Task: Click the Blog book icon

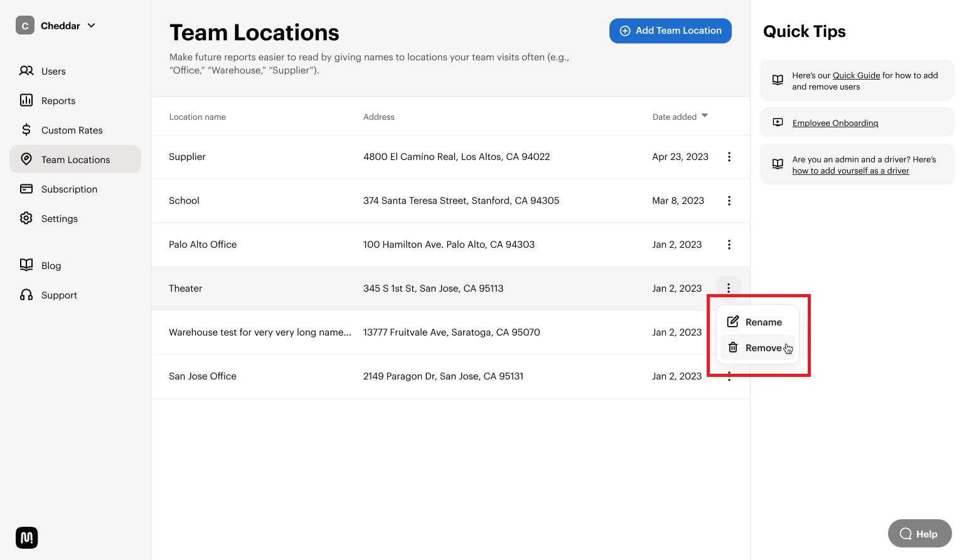Action: [26, 265]
